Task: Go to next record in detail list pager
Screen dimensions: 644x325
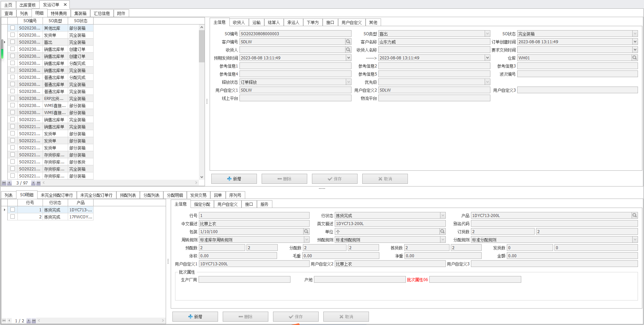Action: (29, 321)
